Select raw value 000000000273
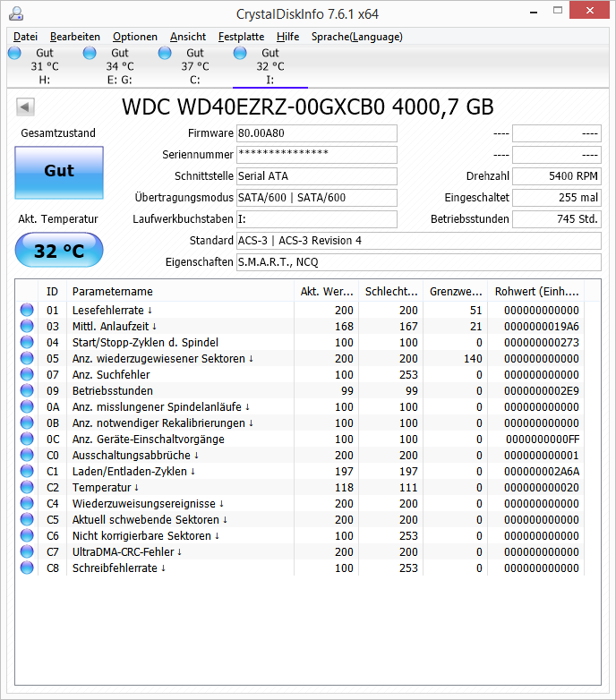The width and height of the screenshot is (616, 700). 542,343
